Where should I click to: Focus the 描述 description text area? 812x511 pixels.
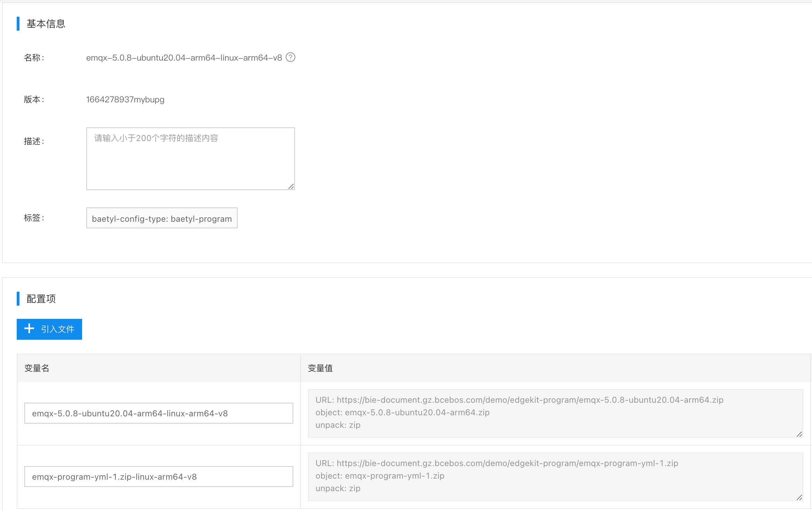pyautogui.click(x=191, y=159)
